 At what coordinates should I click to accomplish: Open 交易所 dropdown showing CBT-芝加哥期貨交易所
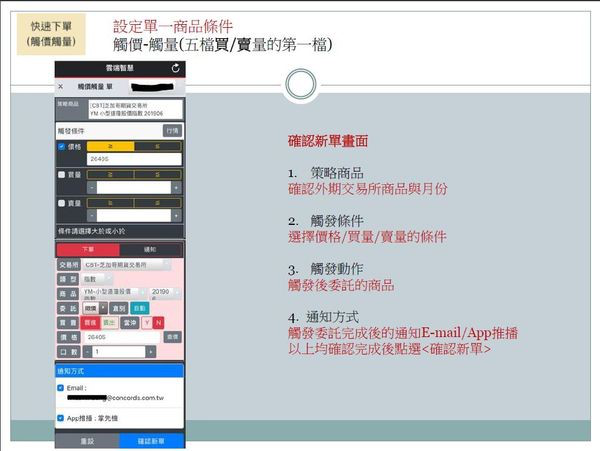(127, 265)
